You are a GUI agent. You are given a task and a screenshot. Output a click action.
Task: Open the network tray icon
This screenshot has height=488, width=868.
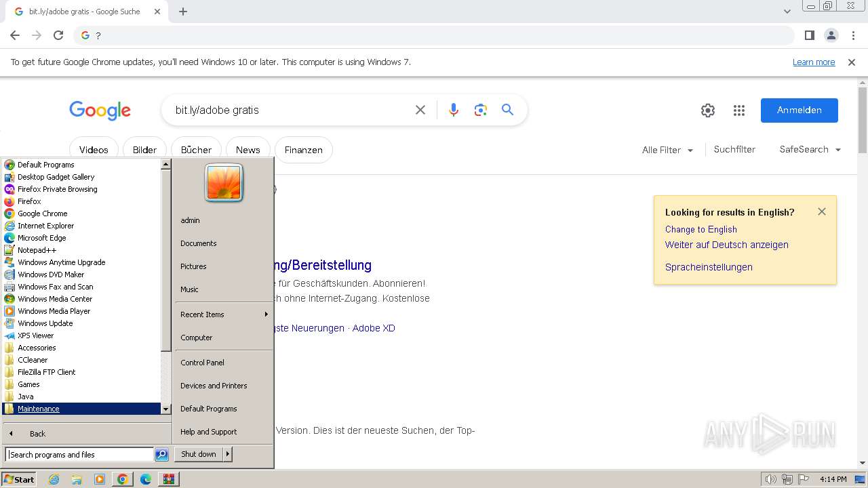pyautogui.click(x=787, y=479)
